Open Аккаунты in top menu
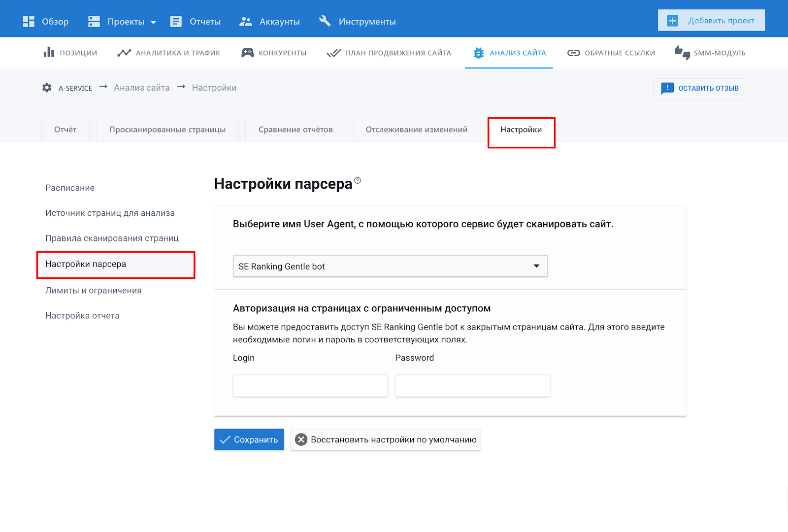The width and height of the screenshot is (788, 532). [x=269, y=21]
